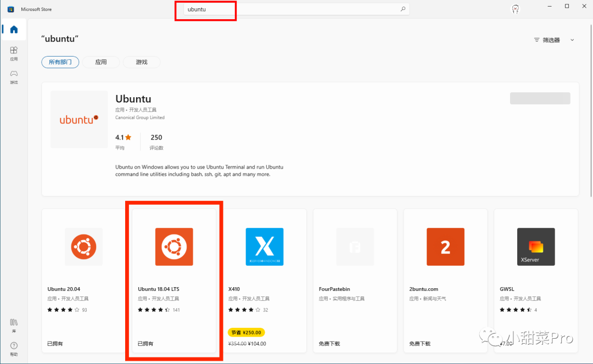
Task: Open the Ubuntu 18.04 LTS app icon
Action: pyautogui.click(x=174, y=247)
